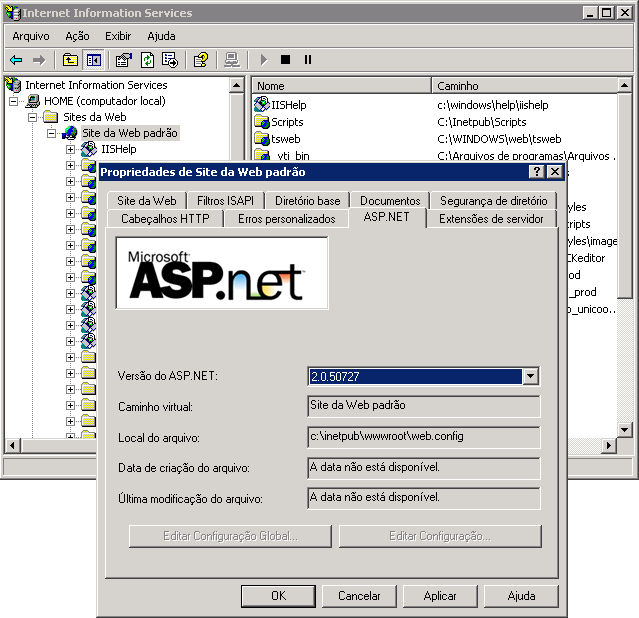Screen dimensions: 639x618
Task: Pause the site with pause icon
Action: pos(308,60)
